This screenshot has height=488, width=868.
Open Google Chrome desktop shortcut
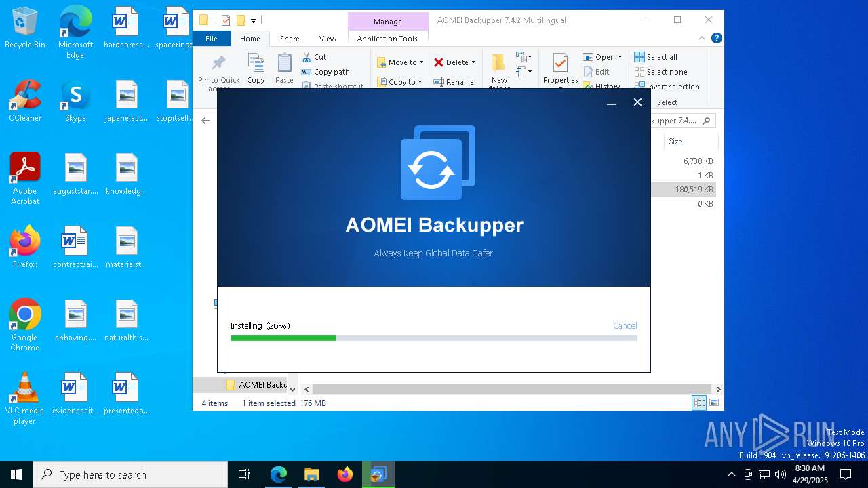tap(25, 325)
